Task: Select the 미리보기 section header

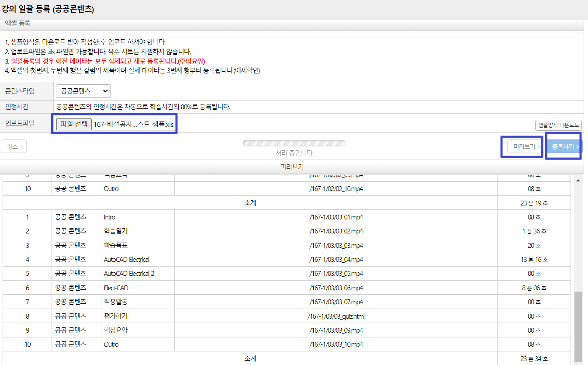Action: 291,167
